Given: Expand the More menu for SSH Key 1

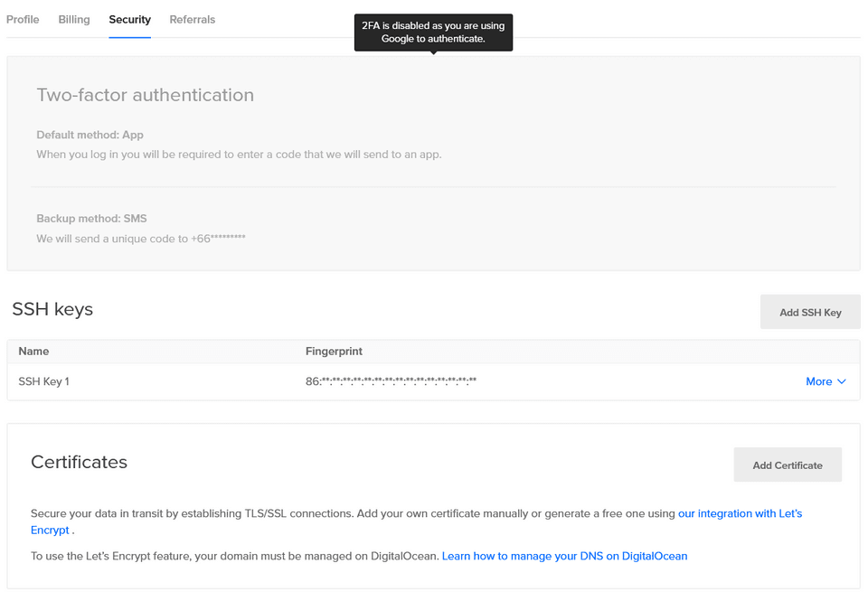Looking at the screenshot, I should coord(825,381).
